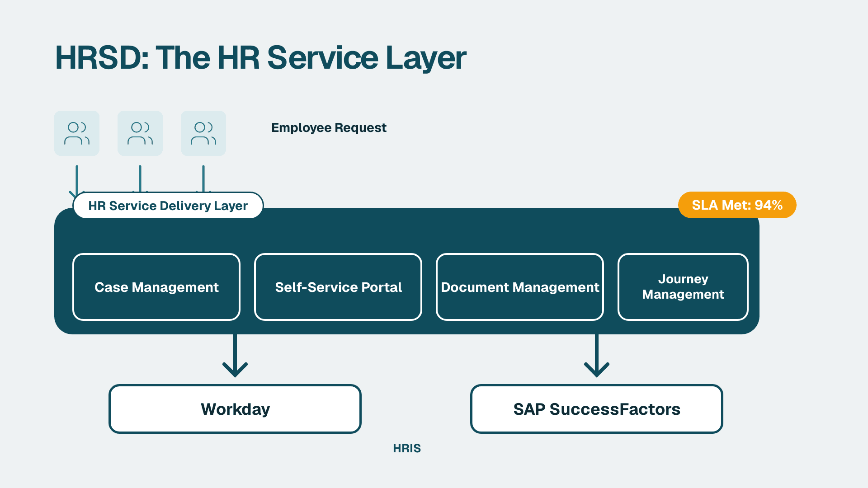868x488 pixels.
Task: Click the SAP SuccessFactors box
Action: click(x=597, y=409)
